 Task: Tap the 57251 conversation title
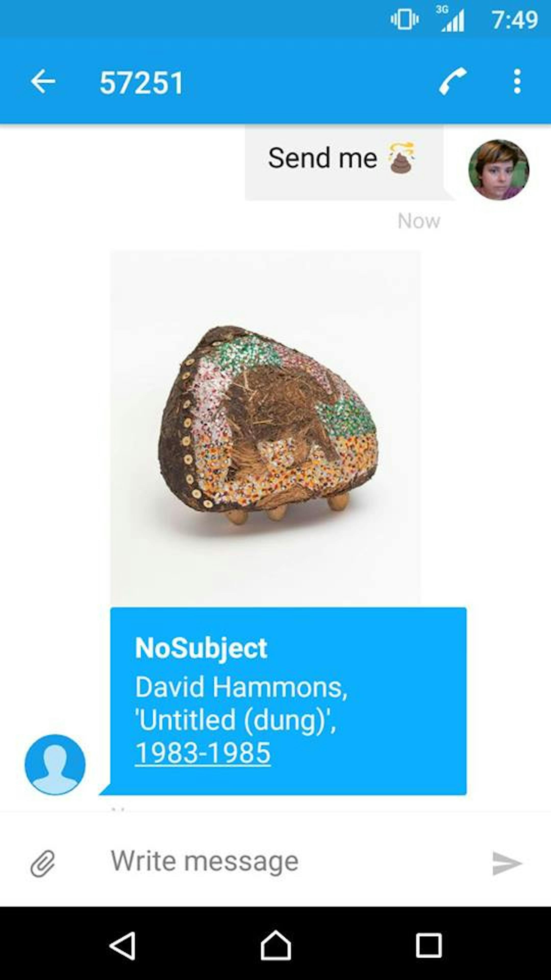pyautogui.click(x=142, y=82)
